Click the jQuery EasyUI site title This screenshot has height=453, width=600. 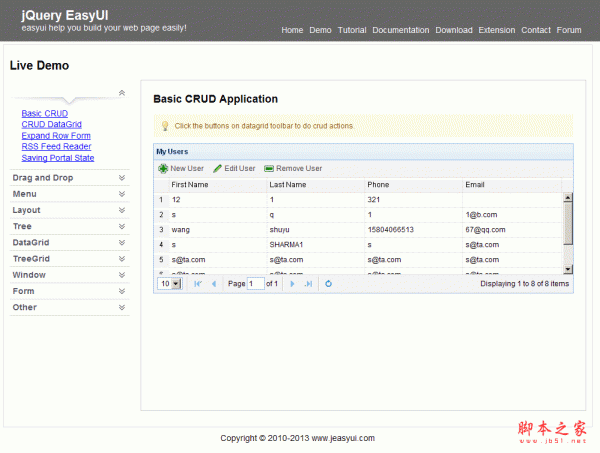coord(65,15)
